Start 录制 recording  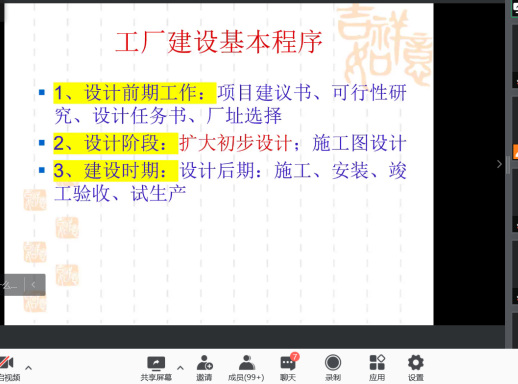click(333, 368)
